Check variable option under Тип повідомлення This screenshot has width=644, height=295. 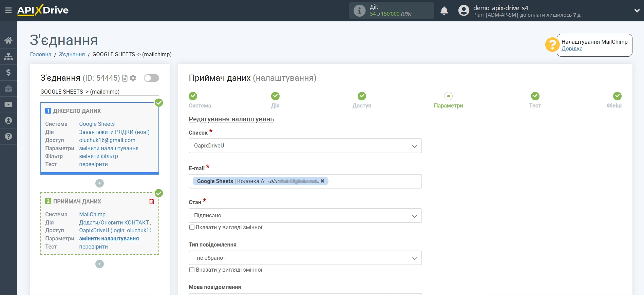[x=192, y=270]
